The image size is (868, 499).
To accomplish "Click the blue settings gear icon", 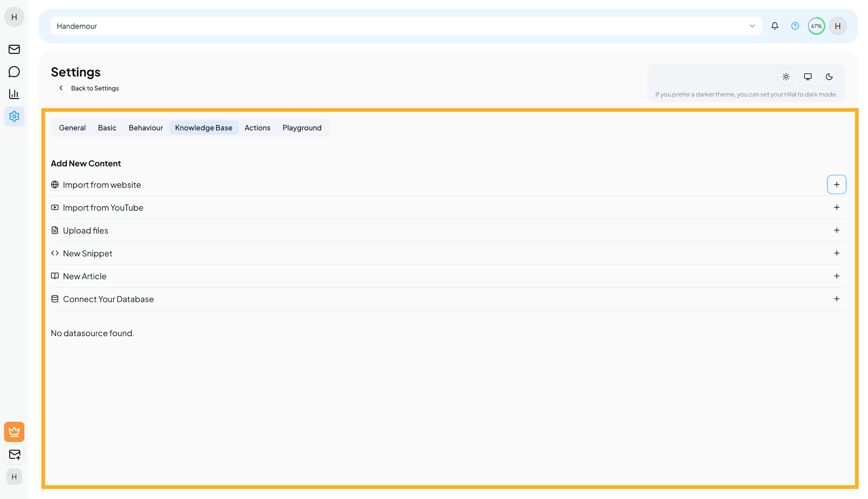I will [14, 116].
